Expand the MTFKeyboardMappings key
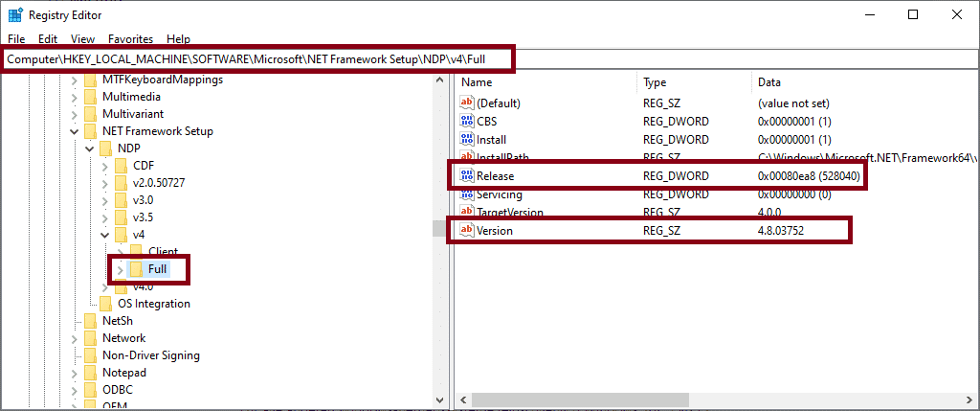Viewport: 980px width, 411px height. pos(75,80)
